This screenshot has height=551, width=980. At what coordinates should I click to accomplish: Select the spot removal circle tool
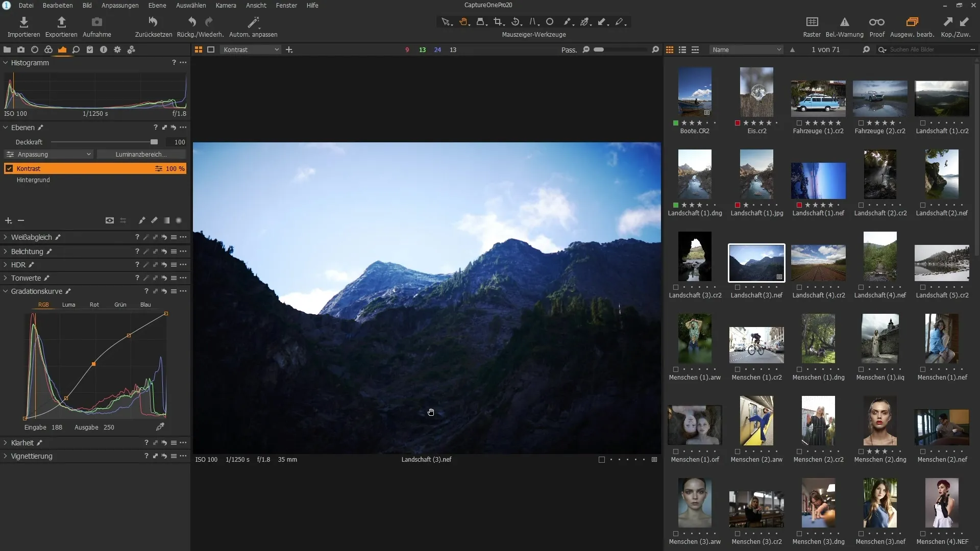(x=550, y=22)
